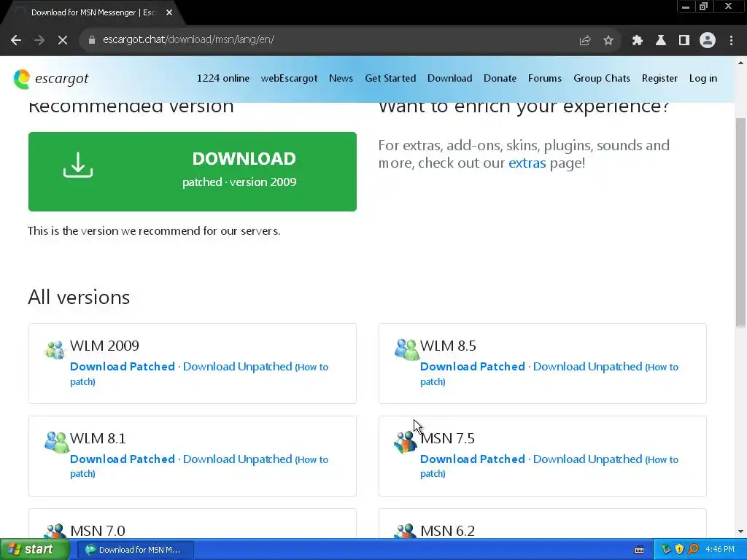Viewport: 747px width, 560px height.
Task: Open webEscargot in navigation
Action: click(x=289, y=79)
